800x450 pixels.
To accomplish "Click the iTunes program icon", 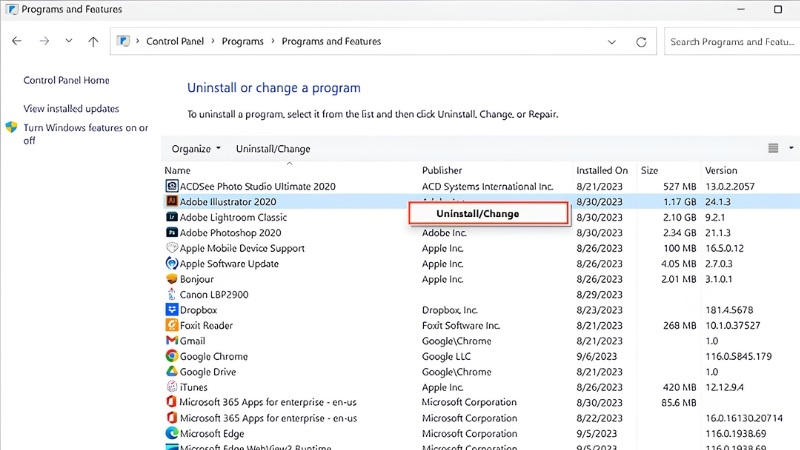I will 172,387.
